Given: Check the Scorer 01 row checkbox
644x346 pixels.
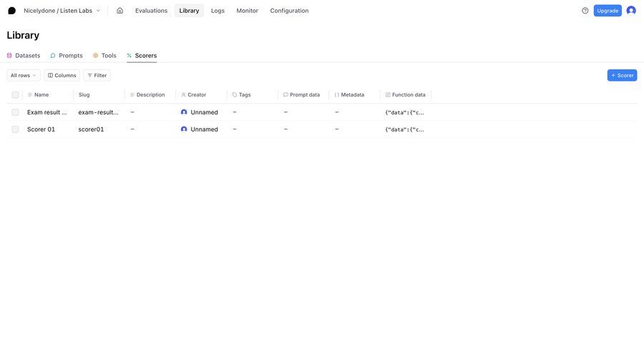Looking at the screenshot, I should coord(15,129).
